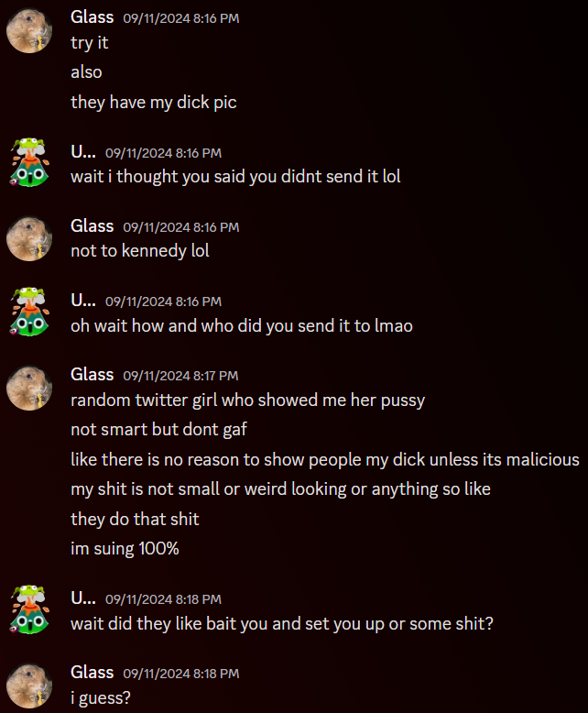Click Glass's avatar beside "not to kennedy lol"

[29, 238]
